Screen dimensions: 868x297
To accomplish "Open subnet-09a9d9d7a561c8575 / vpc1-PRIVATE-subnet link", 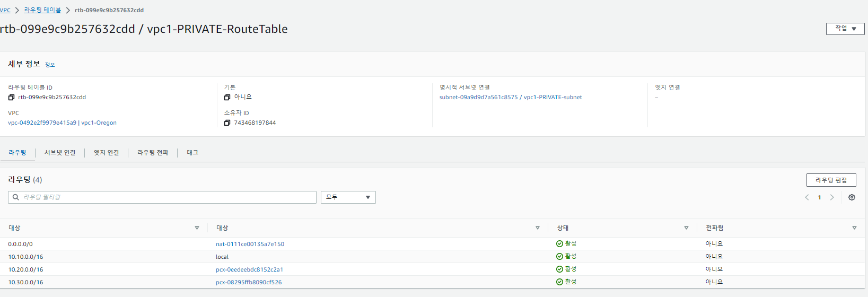I will click(511, 98).
